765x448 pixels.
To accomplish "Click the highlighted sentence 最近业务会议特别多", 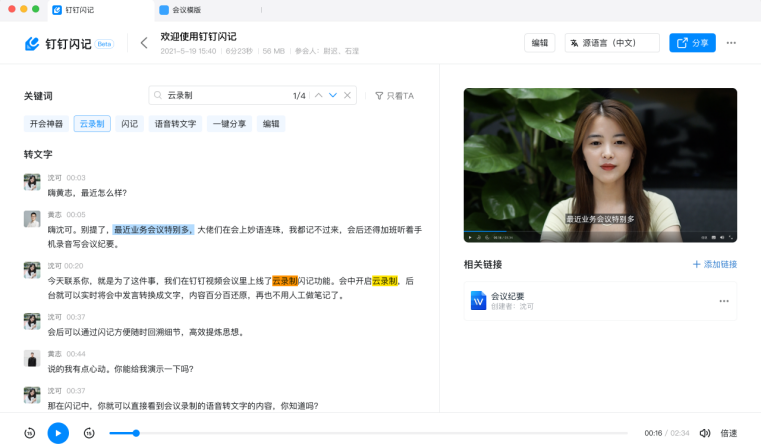I will (x=153, y=229).
